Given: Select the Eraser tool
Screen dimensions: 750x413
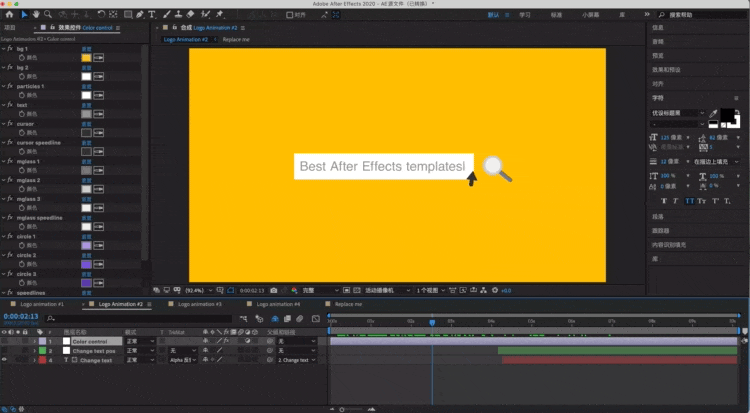Looking at the screenshot, I should pyautogui.click(x=190, y=14).
